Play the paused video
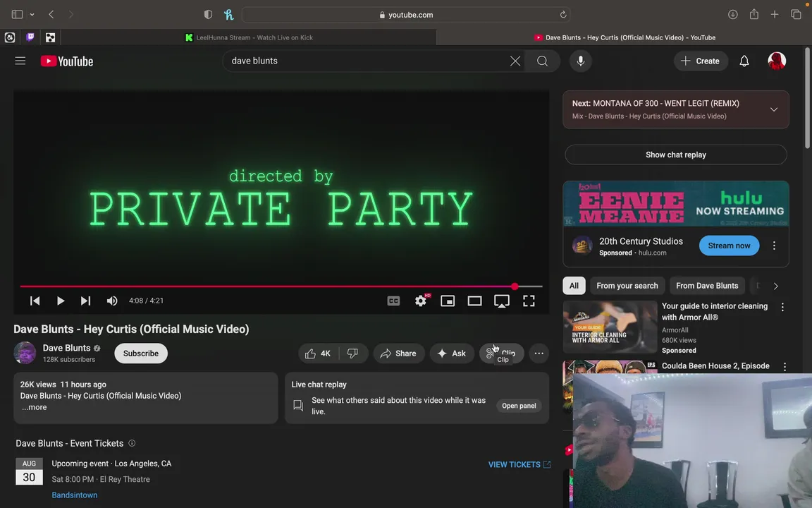Image resolution: width=812 pixels, height=508 pixels. click(x=61, y=301)
